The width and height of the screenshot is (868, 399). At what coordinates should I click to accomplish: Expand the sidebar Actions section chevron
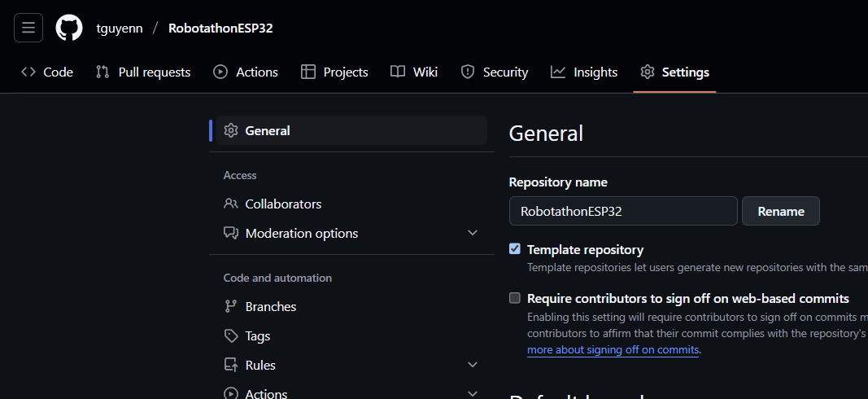tap(472, 393)
